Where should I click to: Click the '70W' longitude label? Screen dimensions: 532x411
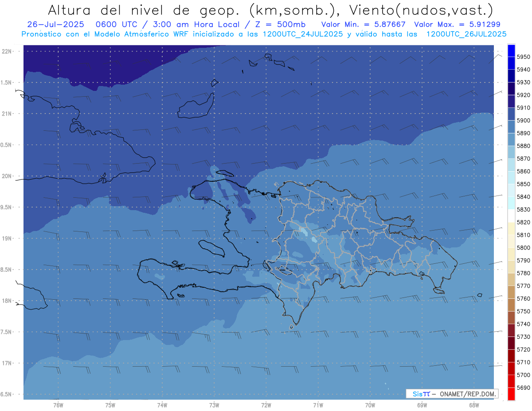370,405
